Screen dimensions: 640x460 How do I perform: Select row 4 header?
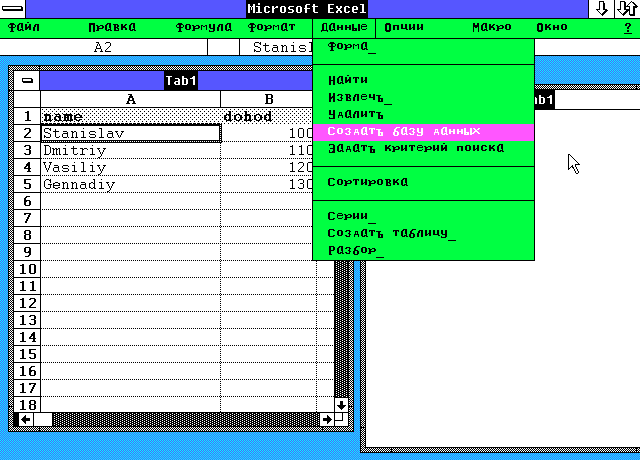(x=27, y=167)
